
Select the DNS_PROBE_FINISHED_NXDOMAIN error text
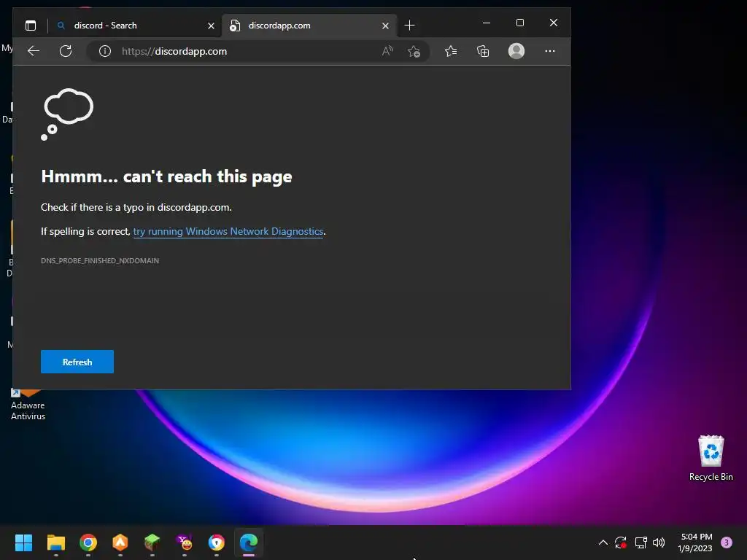pos(100,260)
